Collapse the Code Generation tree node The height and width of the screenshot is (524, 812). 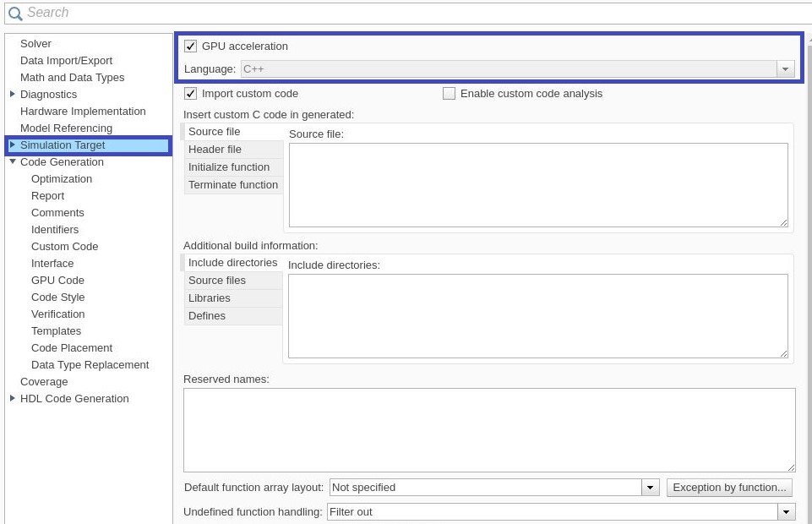point(12,161)
